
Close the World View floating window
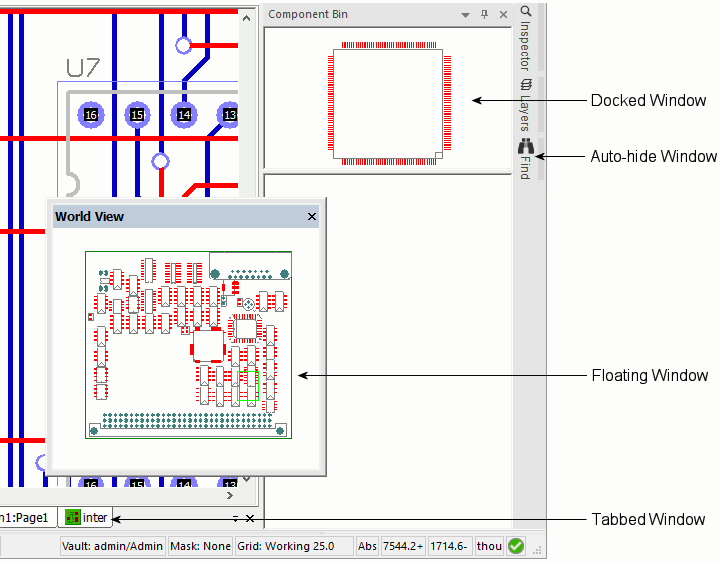click(x=311, y=216)
